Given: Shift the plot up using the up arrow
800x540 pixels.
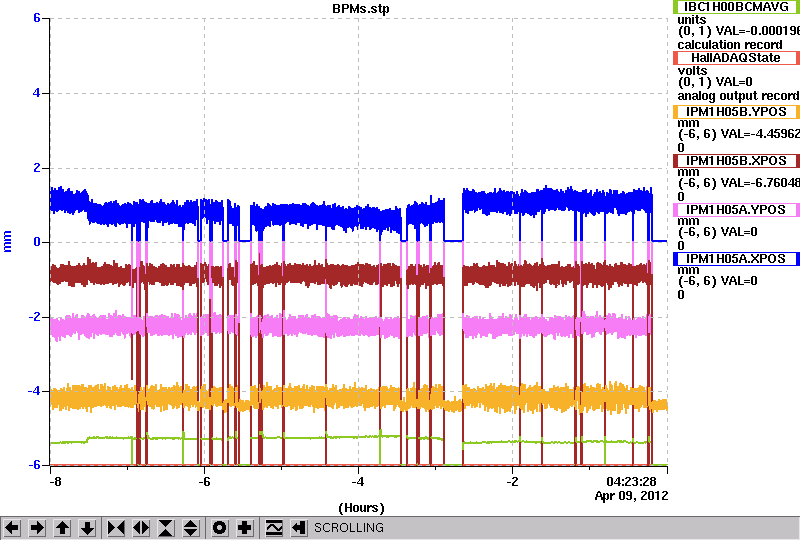Looking at the screenshot, I should (x=62, y=528).
